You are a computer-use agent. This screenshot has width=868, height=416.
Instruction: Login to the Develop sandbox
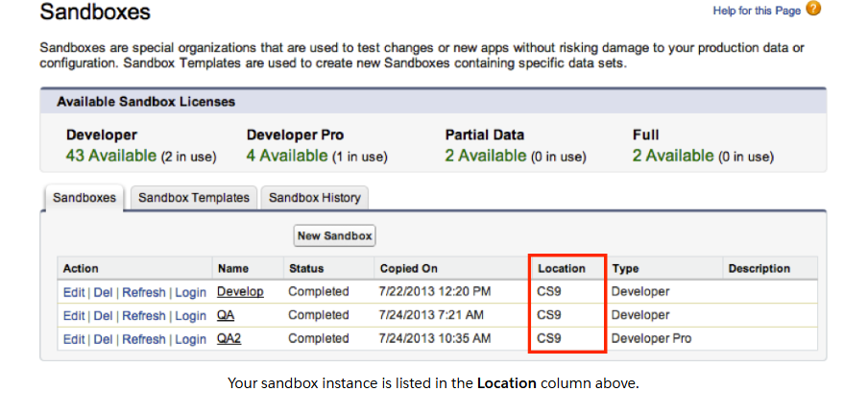191,292
